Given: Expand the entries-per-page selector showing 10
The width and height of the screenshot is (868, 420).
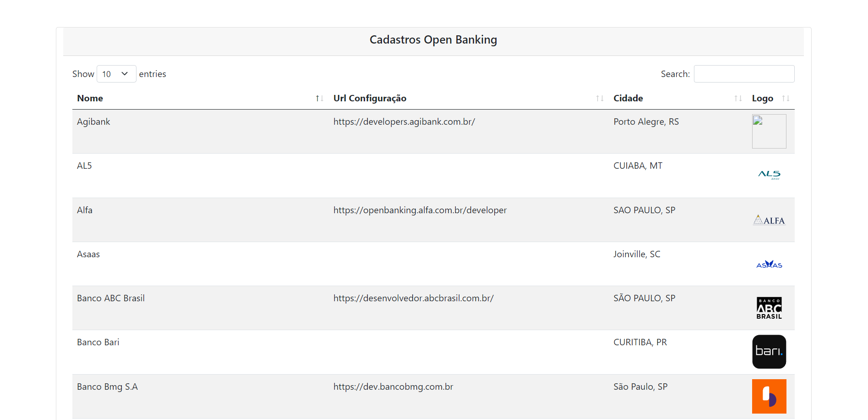Looking at the screenshot, I should [116, 73].
